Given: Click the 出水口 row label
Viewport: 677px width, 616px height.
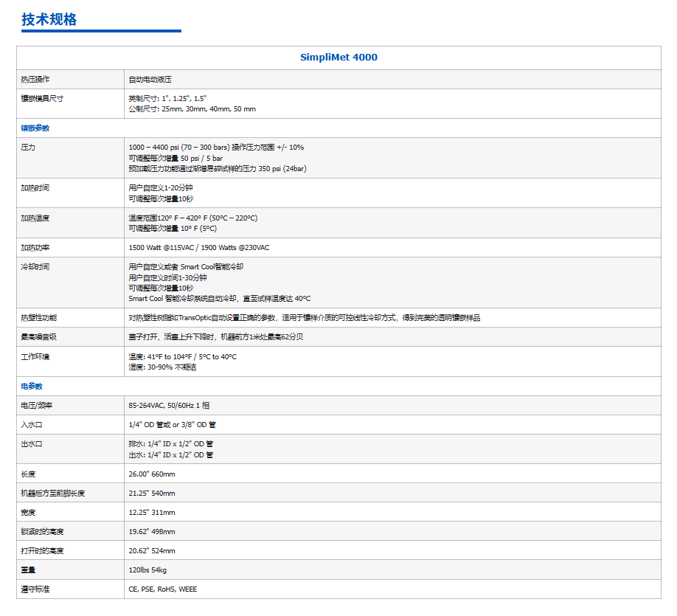Looking at the screenshot, I should (x=32, y=444).
